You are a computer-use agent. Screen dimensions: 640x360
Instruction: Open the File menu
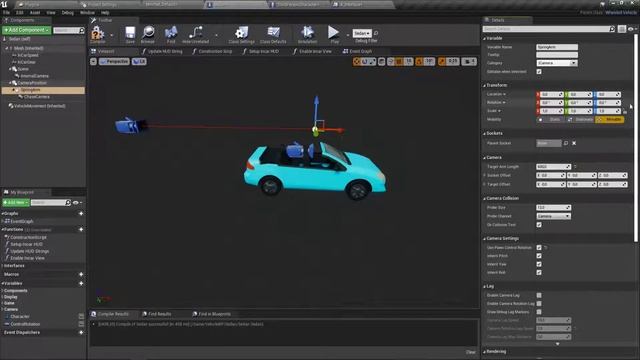7,13
